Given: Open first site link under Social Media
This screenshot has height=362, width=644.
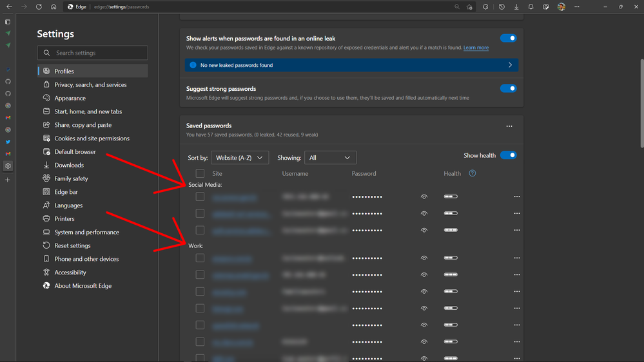Looking at the screenshot, I should pos(235,197).
